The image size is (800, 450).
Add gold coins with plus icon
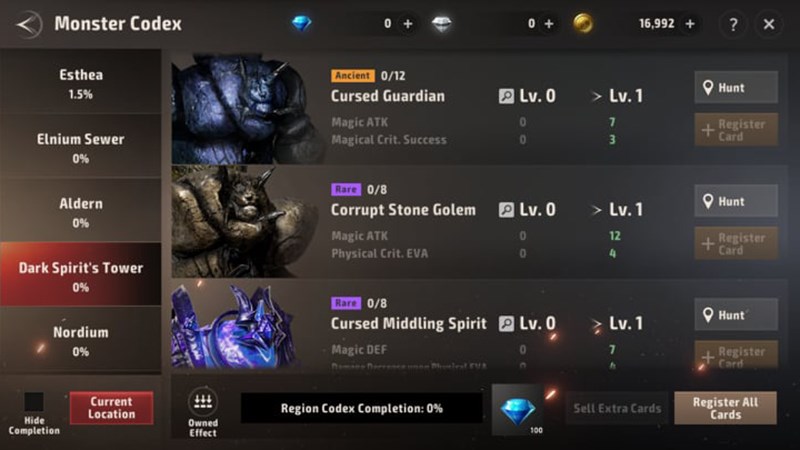point(690,24)
